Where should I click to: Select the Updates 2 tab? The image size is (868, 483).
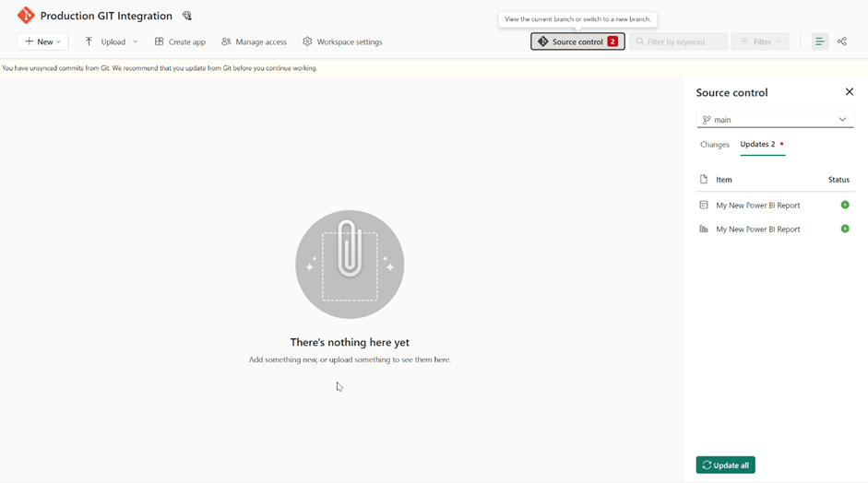[758, 145]
